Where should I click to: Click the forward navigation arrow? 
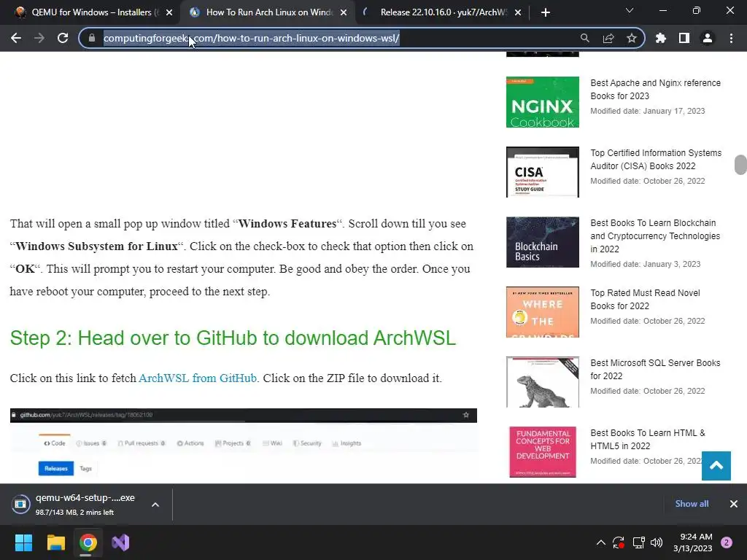tap(39, 38)
